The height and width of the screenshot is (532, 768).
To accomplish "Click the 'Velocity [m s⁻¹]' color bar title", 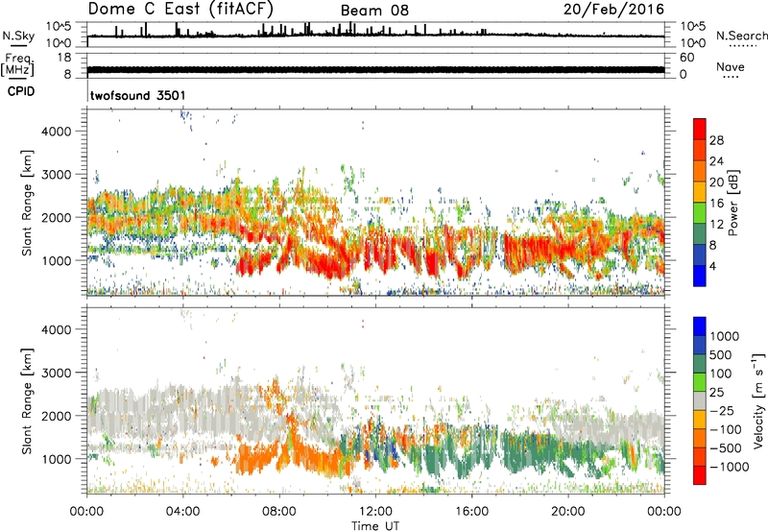I will point(758,400).
